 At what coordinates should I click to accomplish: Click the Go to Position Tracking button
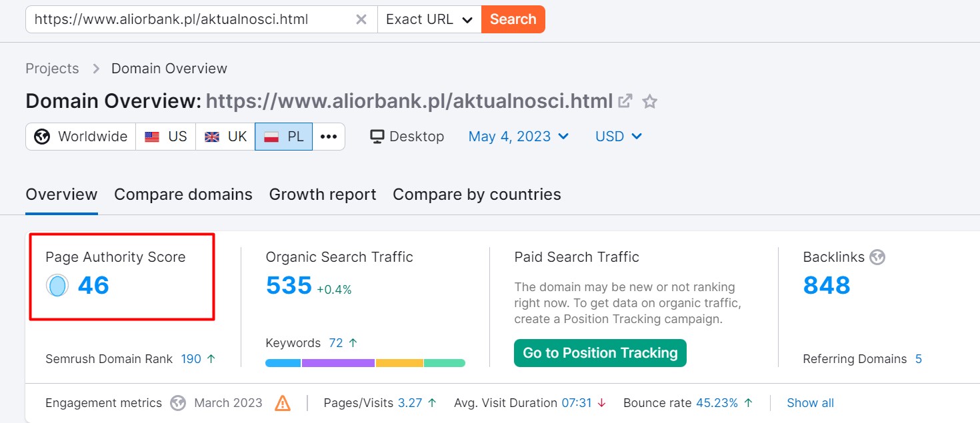coord(600,353)
